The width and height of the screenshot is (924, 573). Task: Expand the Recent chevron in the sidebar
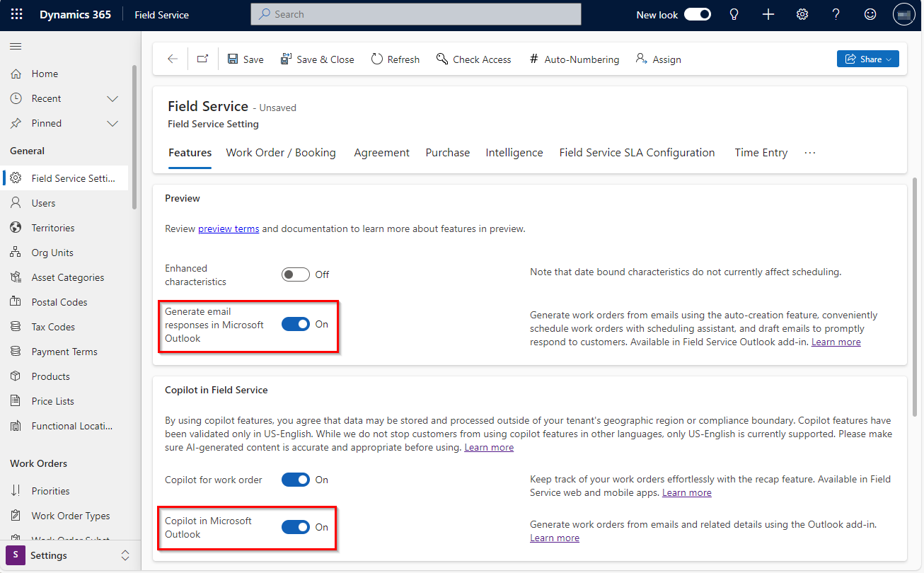pos(112,98)
